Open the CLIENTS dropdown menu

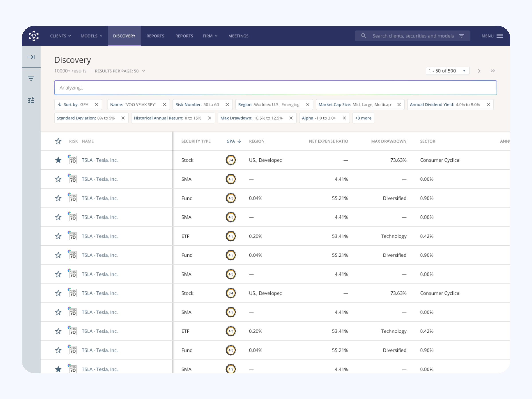tap(61, 36)
